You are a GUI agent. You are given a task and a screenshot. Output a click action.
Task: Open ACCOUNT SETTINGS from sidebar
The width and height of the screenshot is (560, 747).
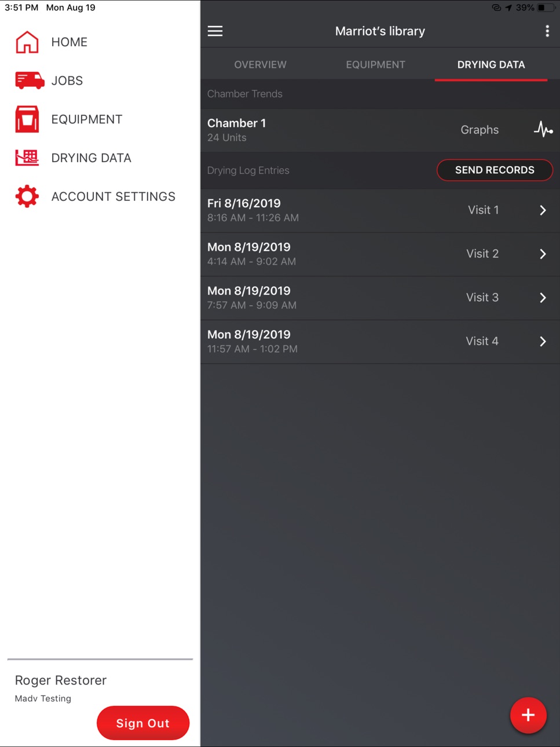point(113,196)
